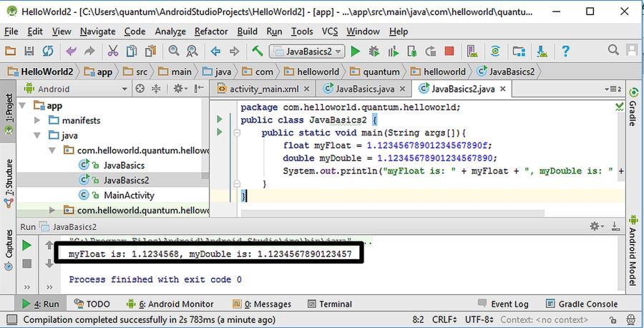Open the AVD Manager icon
This screenshot has height=328, width=644.
click(x=472, y=52)
